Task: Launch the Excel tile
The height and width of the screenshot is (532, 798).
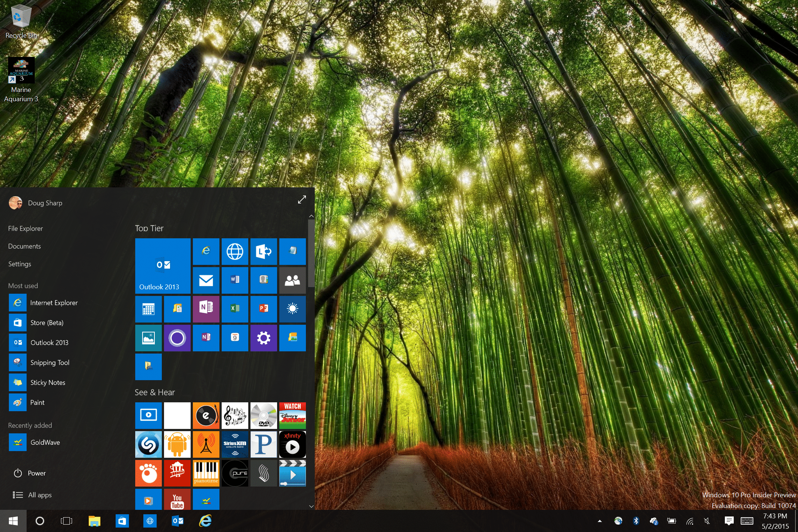Action: pos(235,309)
